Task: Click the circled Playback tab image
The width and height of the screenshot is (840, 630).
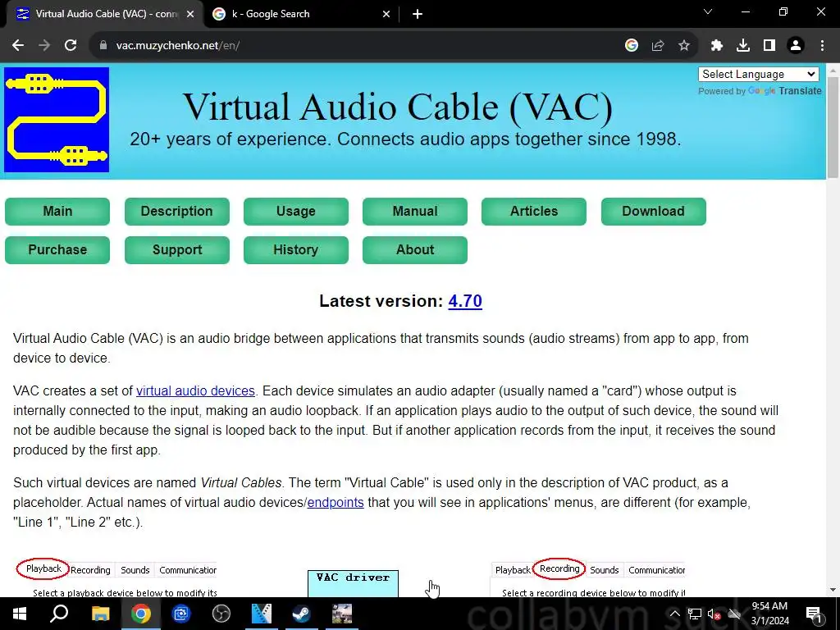Action: (43, 569)
